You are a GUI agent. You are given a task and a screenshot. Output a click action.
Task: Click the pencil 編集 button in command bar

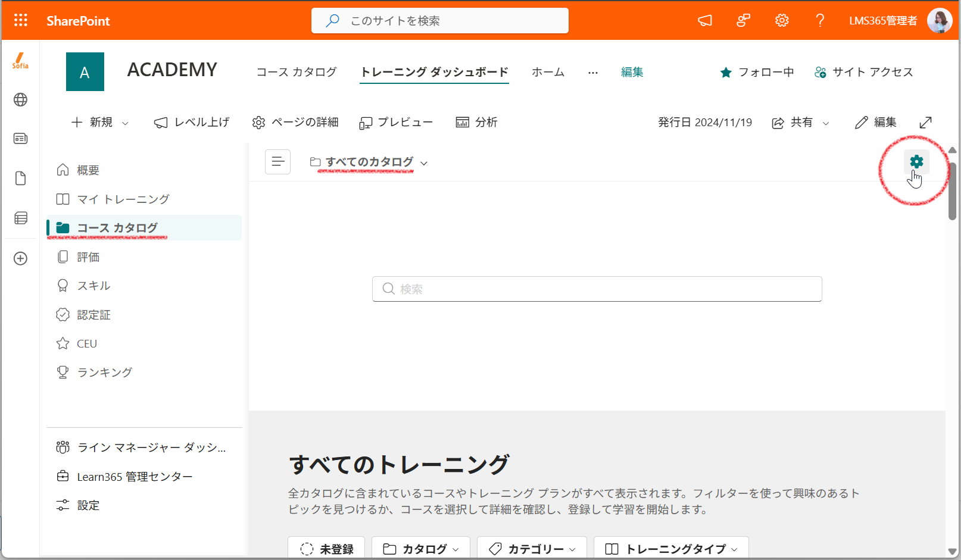pos(876,123)
